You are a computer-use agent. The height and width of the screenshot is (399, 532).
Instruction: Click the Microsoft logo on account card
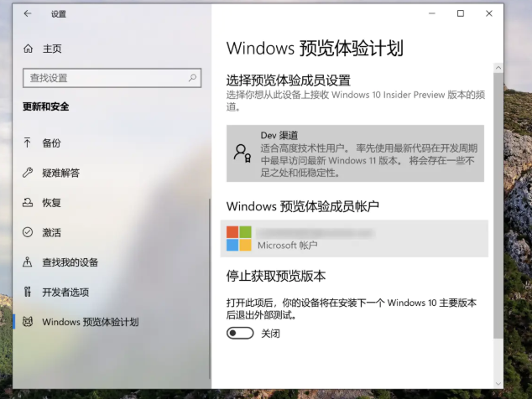(239, 239)
